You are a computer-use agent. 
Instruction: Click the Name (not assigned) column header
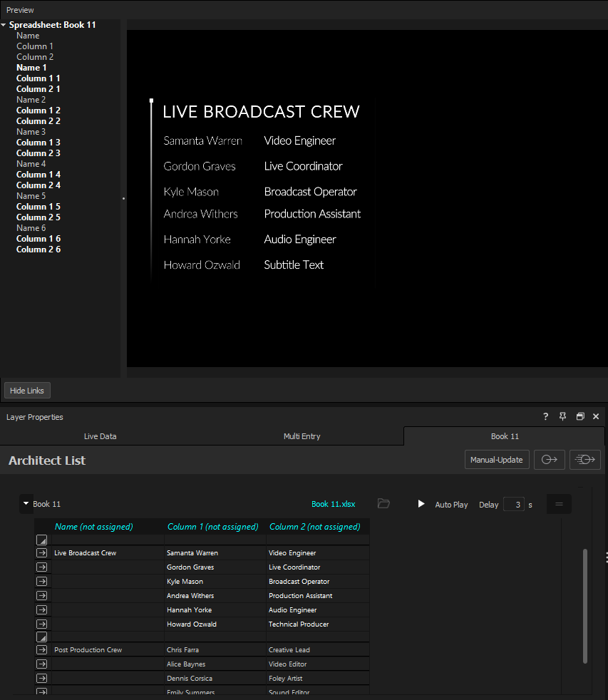94,526
